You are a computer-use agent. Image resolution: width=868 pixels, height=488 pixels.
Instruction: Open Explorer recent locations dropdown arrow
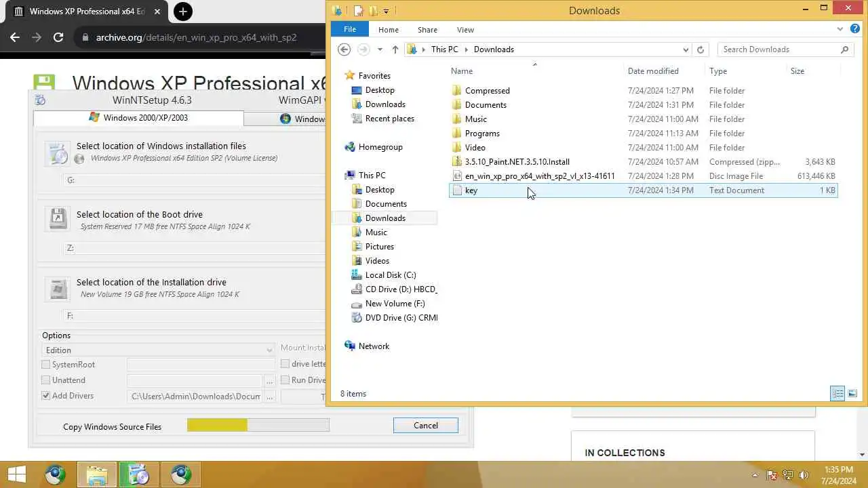(380, 49)
